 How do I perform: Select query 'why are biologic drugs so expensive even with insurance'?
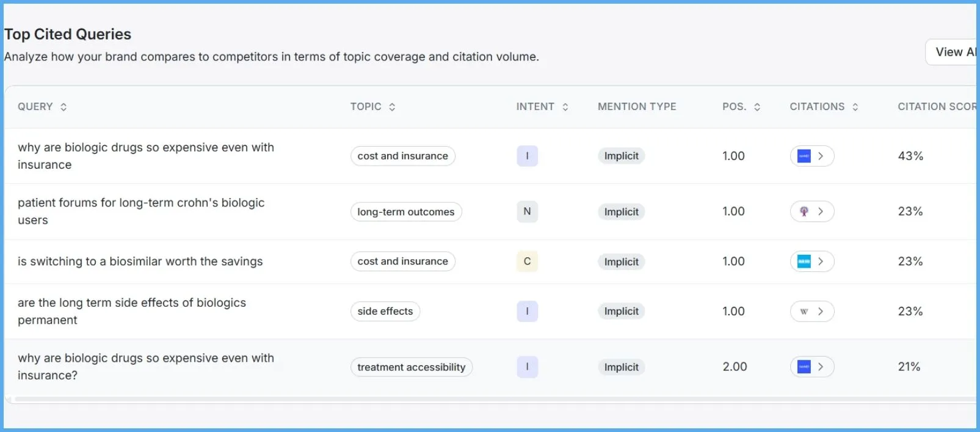[x=146, y=156]
